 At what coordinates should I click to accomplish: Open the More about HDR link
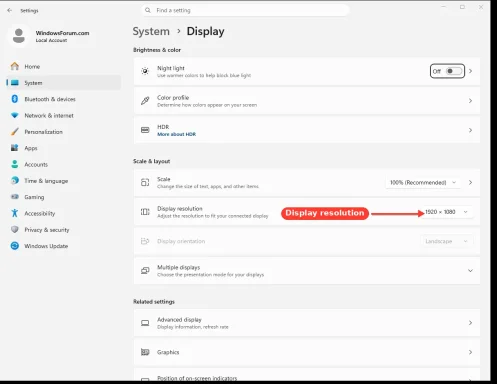click(176, 134)
